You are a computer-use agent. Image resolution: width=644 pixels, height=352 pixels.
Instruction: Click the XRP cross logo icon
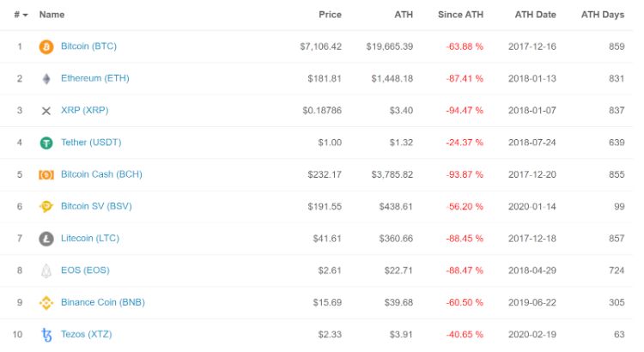click(x=46, y=111)
